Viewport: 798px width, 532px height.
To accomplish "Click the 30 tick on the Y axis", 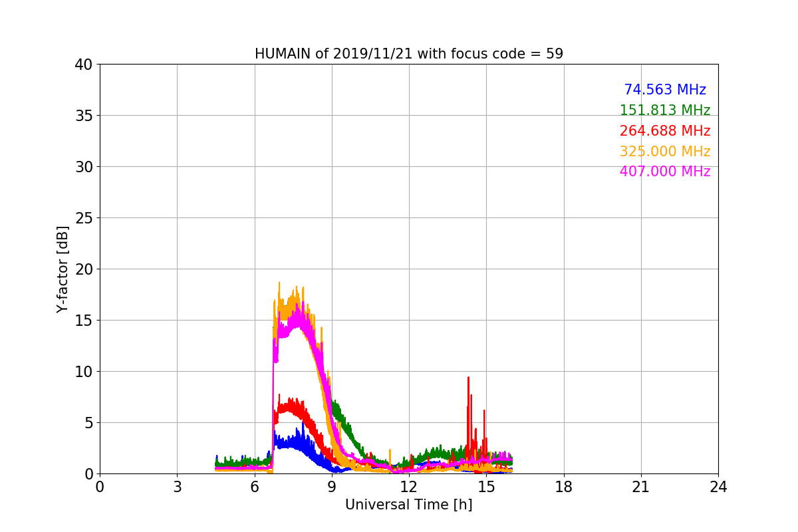I will click(84, 167).
